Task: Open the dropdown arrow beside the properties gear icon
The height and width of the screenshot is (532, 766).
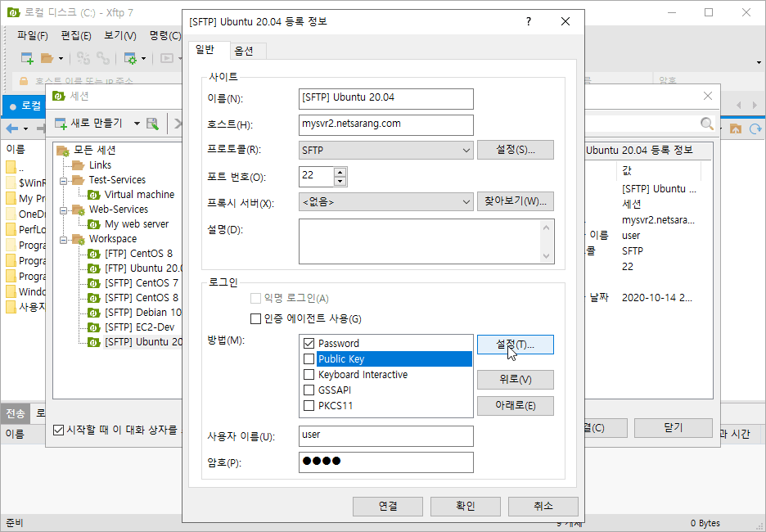Action: (x=144, y=59)
